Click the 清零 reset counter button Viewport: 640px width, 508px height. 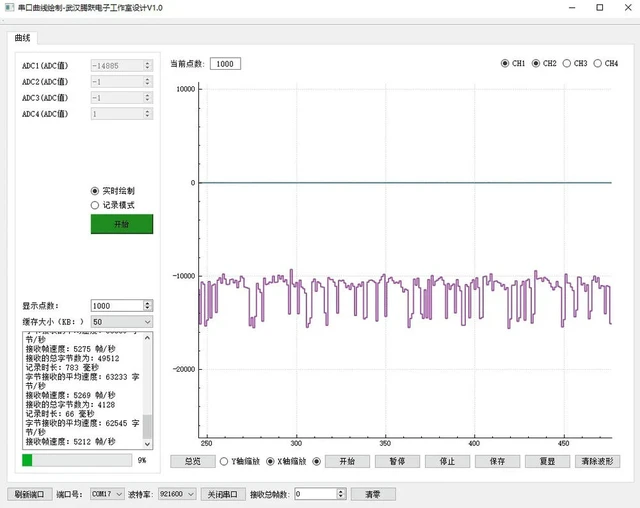coord(373,495)
